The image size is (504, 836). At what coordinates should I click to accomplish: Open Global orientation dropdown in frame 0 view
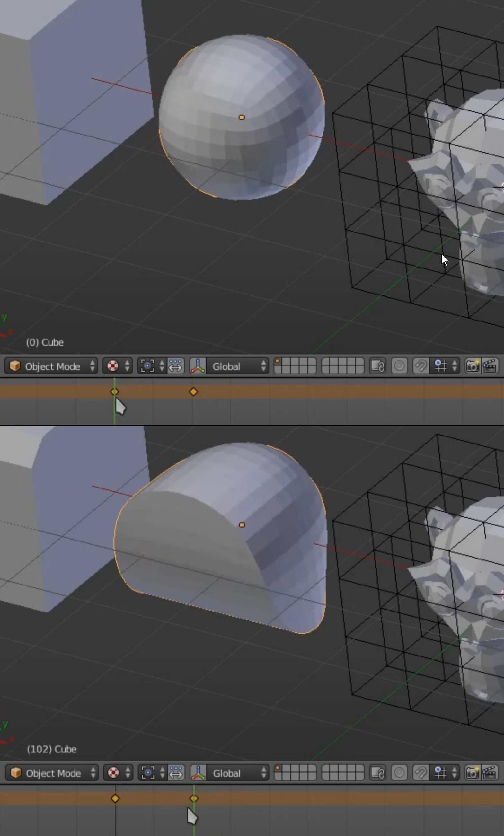[238, 366]
